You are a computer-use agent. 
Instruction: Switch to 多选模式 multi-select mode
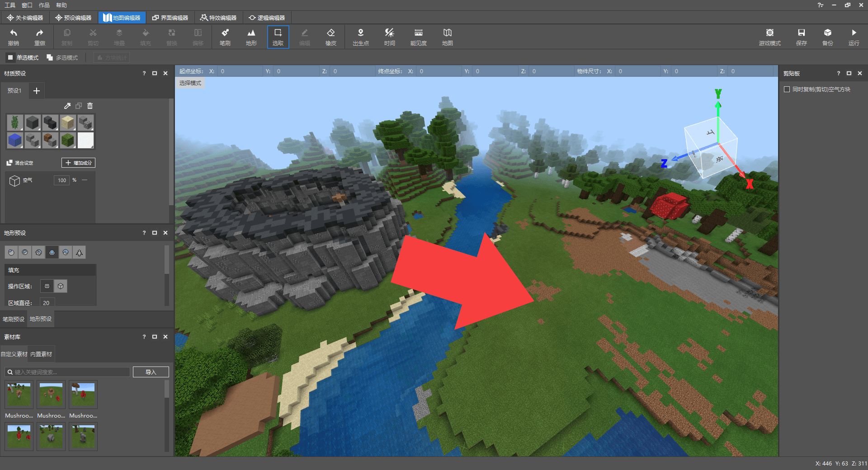[x=62, y=57]
